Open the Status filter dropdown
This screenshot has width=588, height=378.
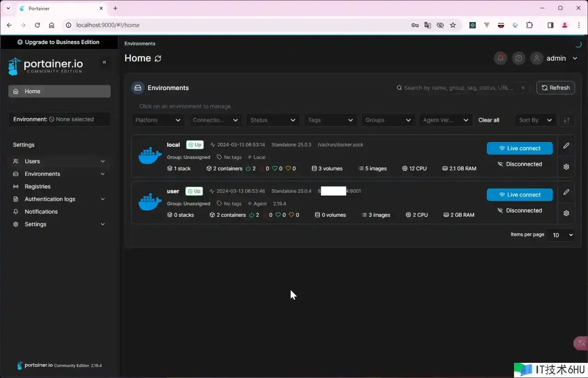tap(273, 120)
